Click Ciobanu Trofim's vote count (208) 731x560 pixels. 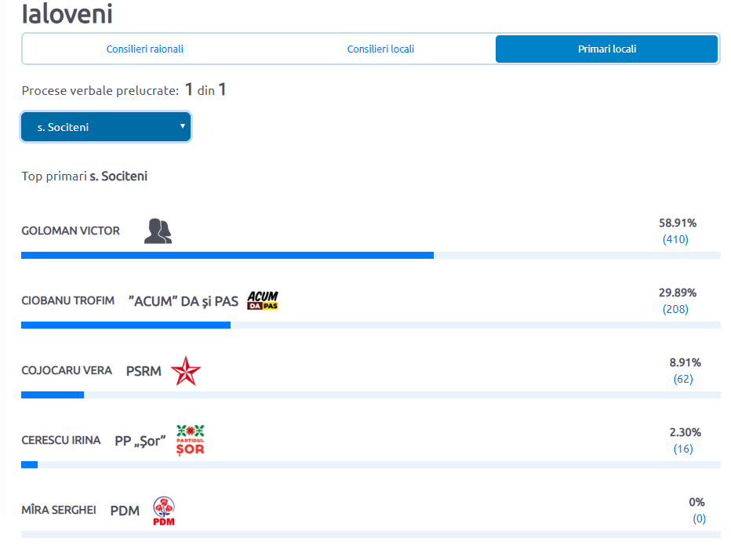(x=675, y=310)
